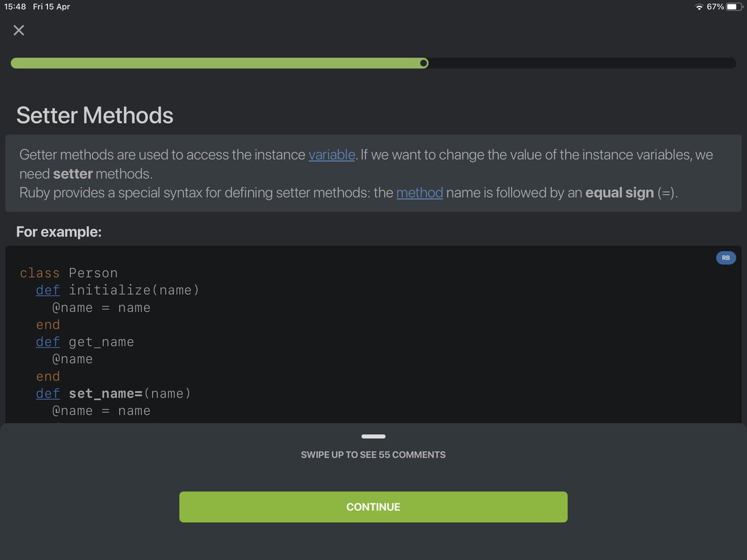Tap the 'def' link before initialize(name)
Viewport: 747px width, 560px height.
48,291
